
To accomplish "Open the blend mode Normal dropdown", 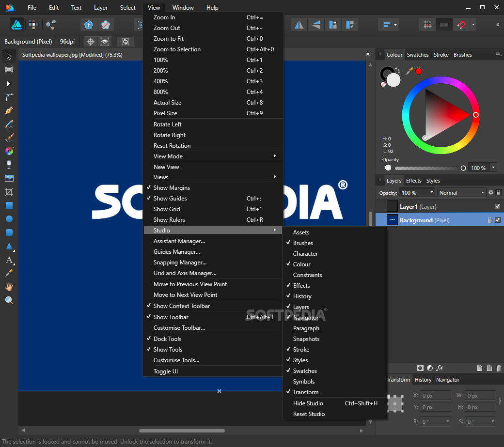I will click(x=461, y=193).
